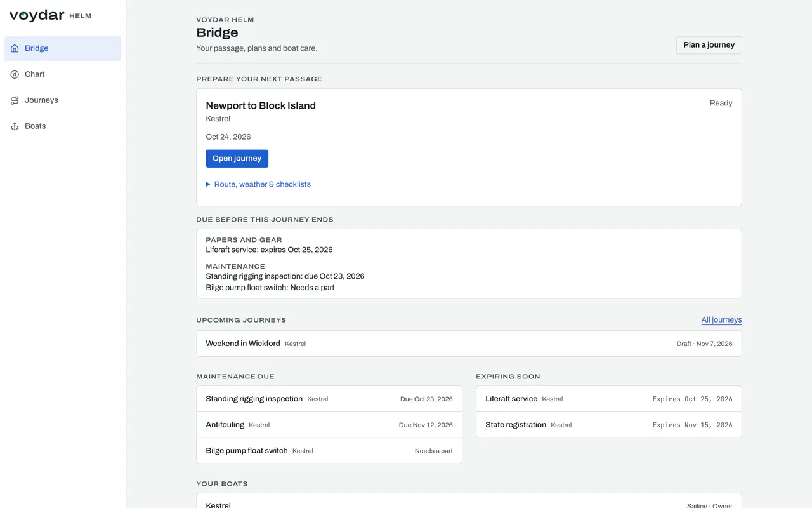Click 'Standing rigging inspection: due Oct 23, 2026' line
This screenshot has width=812, height=508.
coord(285,276)
